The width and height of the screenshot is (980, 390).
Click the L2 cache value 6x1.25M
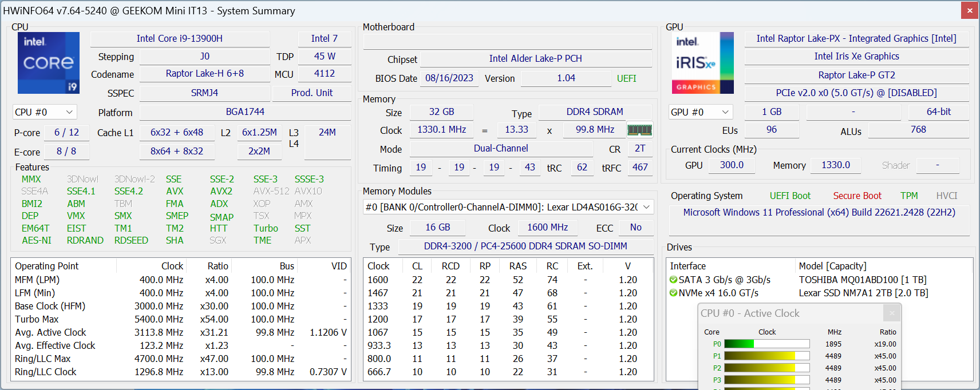click(x=259, y=133)
